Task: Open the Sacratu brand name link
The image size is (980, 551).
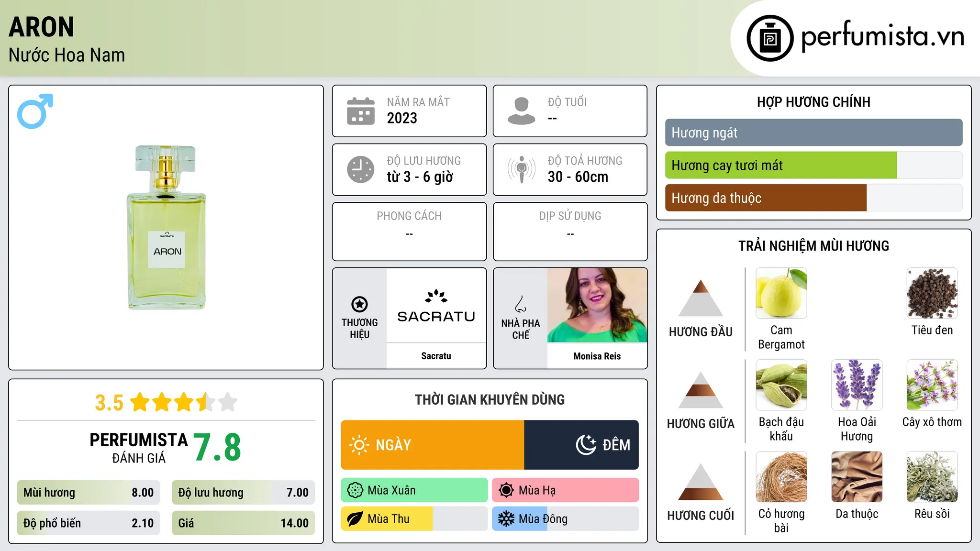Action: coord(436,356)
